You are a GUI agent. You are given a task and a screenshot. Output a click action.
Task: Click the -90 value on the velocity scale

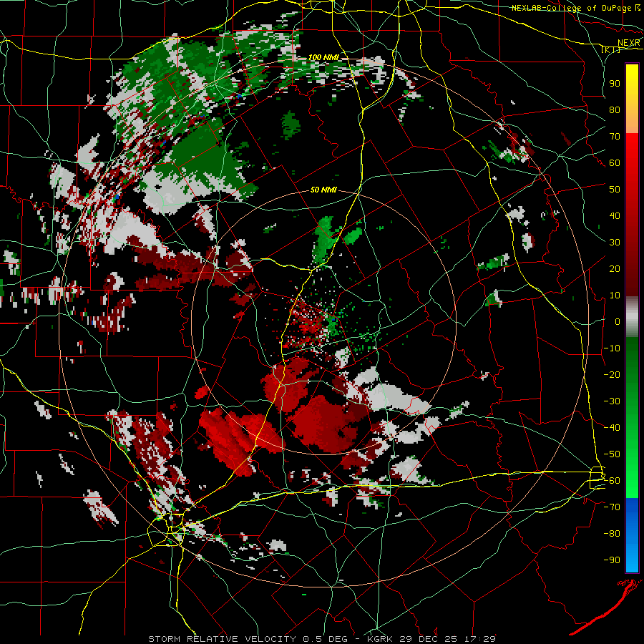(612, 560)
